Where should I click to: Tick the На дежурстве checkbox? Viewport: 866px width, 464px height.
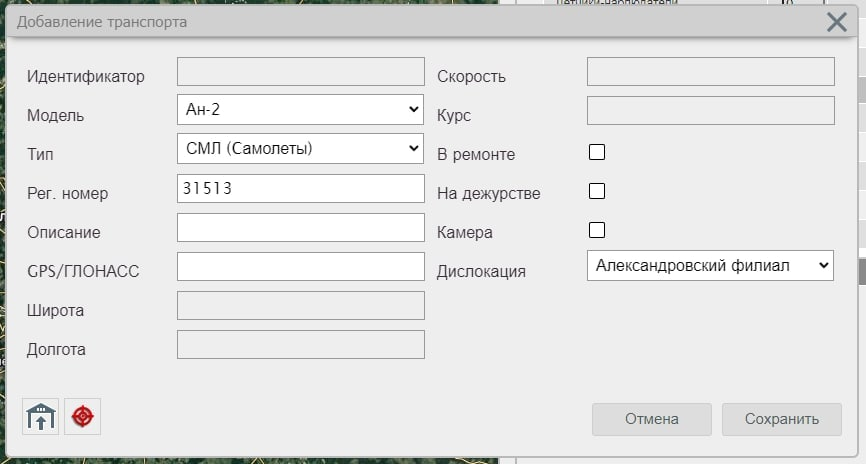597,191
